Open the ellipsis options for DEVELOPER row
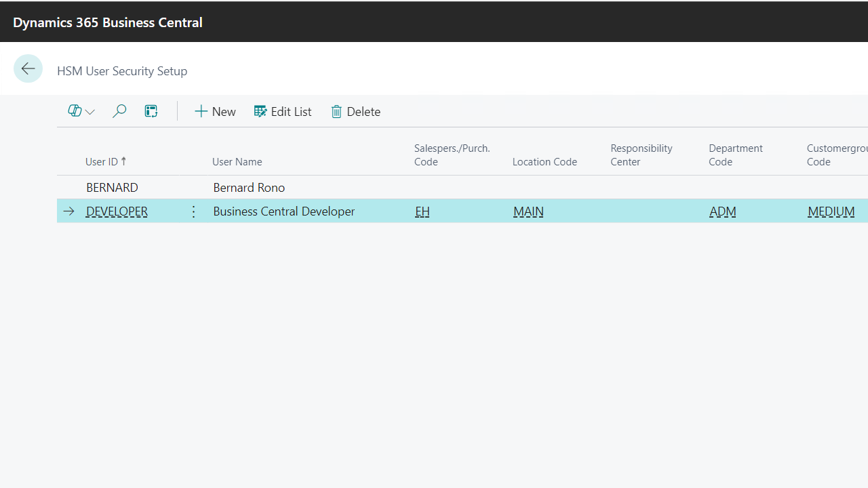The image size is (868, 488). pos(193,211)
